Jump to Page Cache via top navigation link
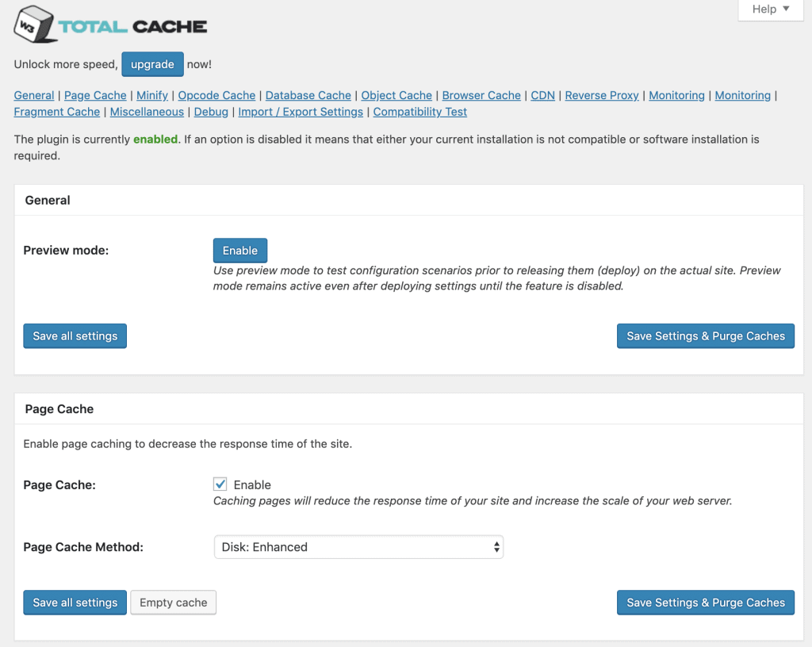This screenshot has height=647, width=812. 95,95
